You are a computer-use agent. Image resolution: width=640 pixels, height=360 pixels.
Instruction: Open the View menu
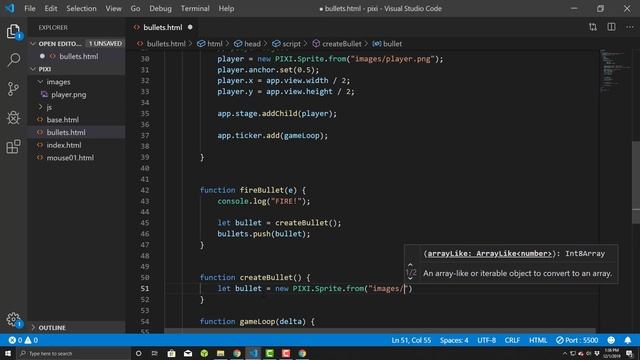pos(113,8)
